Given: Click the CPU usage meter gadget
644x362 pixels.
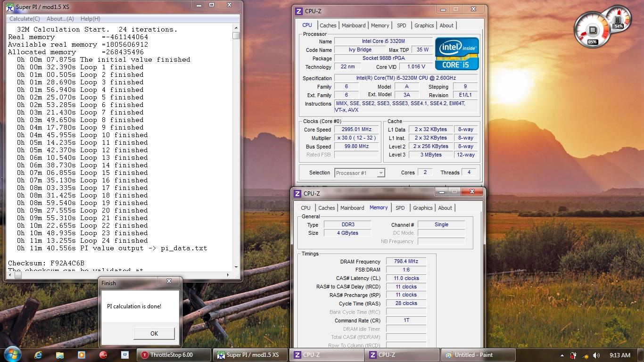Looking at the screenshot, I should (x=593, y=30).
